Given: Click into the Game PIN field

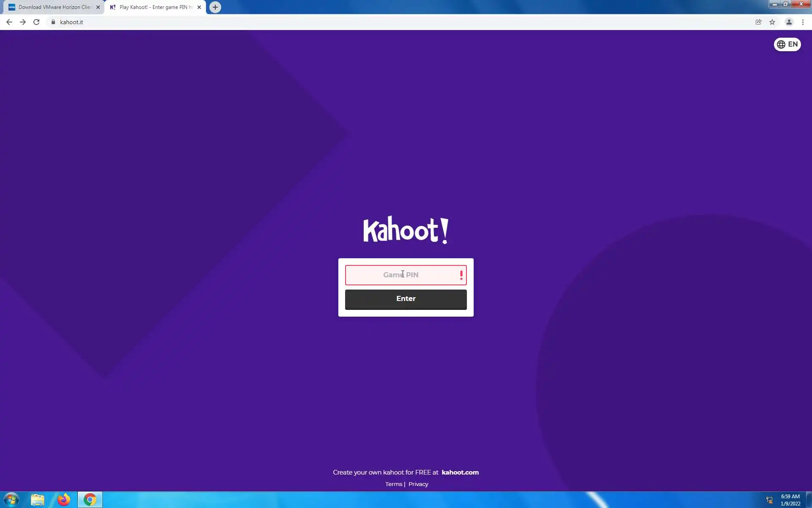Looking at the screenshot, I should pos(401,275).
